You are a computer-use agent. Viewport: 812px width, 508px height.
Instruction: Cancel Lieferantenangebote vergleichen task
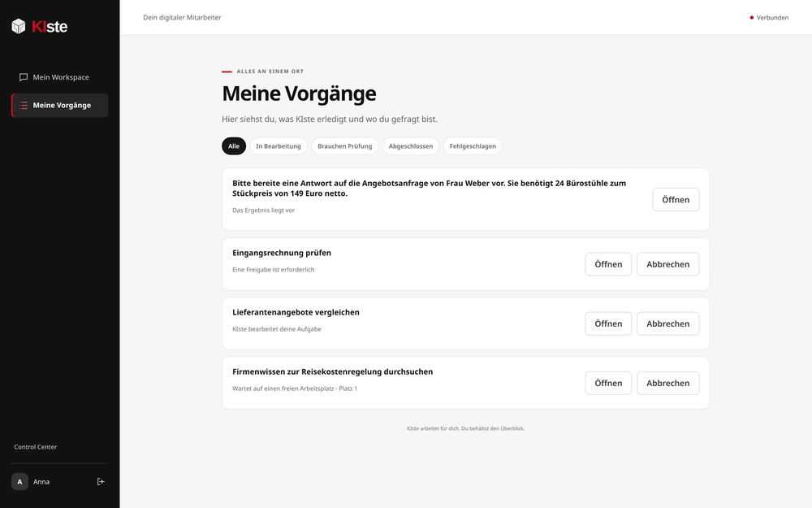(667, 323)
